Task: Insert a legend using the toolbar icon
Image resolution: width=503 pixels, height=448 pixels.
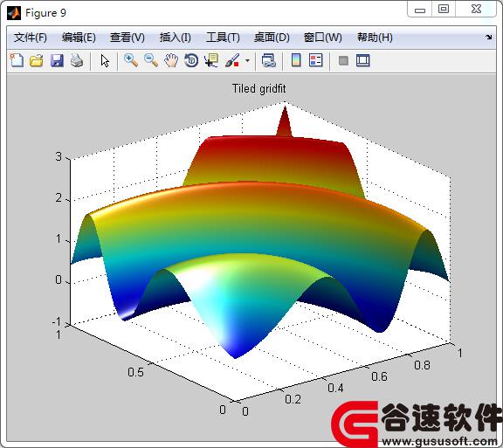Action: click(x=315, y=60)
